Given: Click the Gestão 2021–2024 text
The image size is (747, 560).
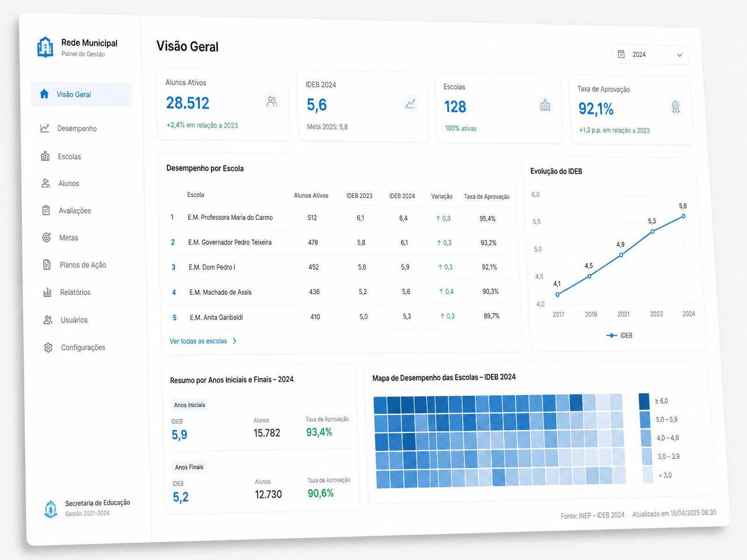Looking at the screenshot, I should tap(87, 513).
